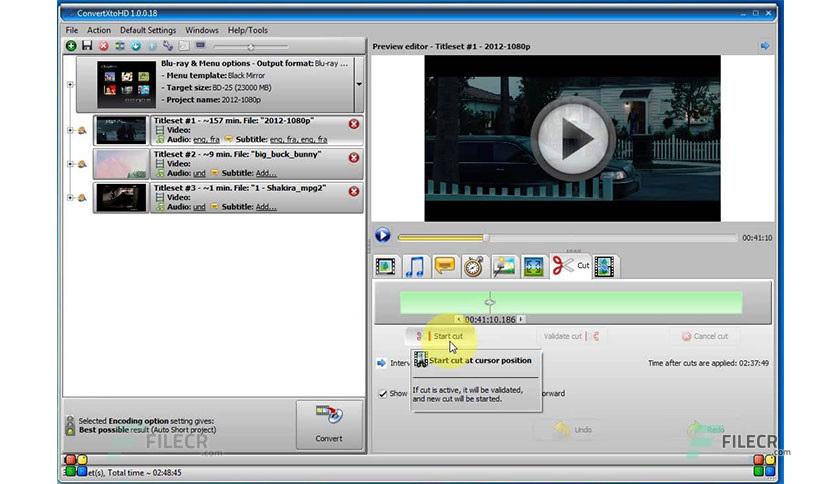Click the floppy disk Save project icon

pyautogui.click(x=87, y=46)
